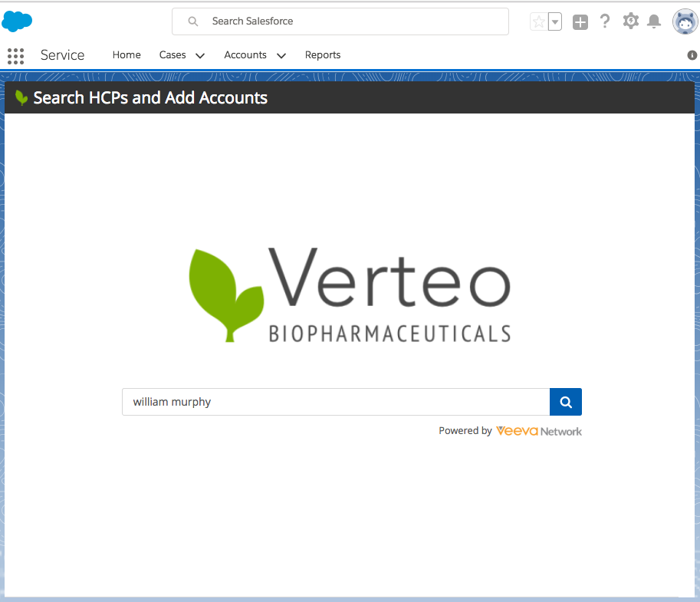Click the info icon below the avatar
Image resolution: width=700 pixels, height=602 pixels.
click(x=692, y=55)
